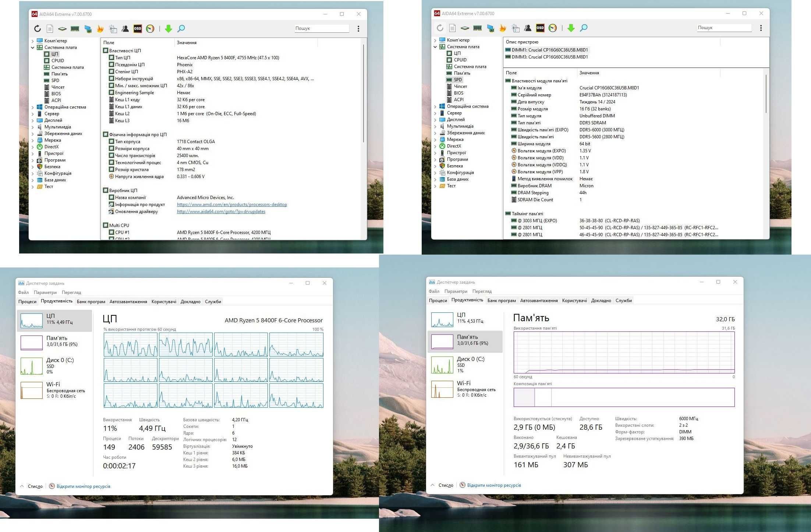This screenshot has height=532, width=811.
Task: Click magnifier search icon in left AIDA64 toolbar
Action: click(x=181, y=29)
